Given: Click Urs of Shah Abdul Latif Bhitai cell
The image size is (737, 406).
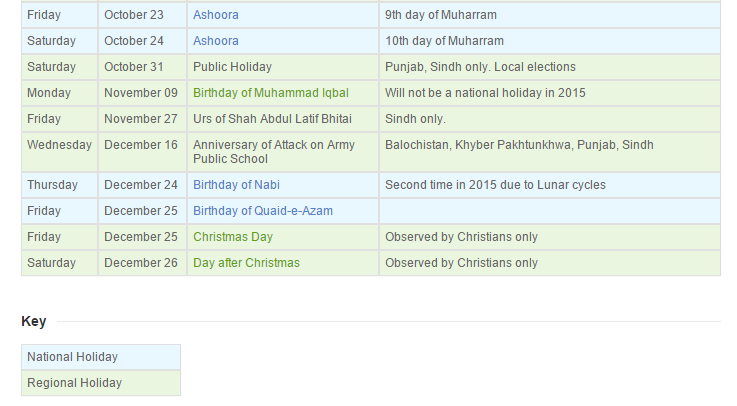Looking at the screenshot, I should click(283, 119).
